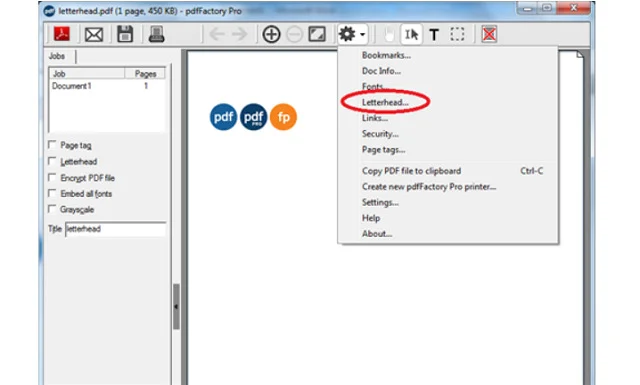Select Copy PDF file to clipboard
This screenshot has width=640, height=385.
coord(411,171)
